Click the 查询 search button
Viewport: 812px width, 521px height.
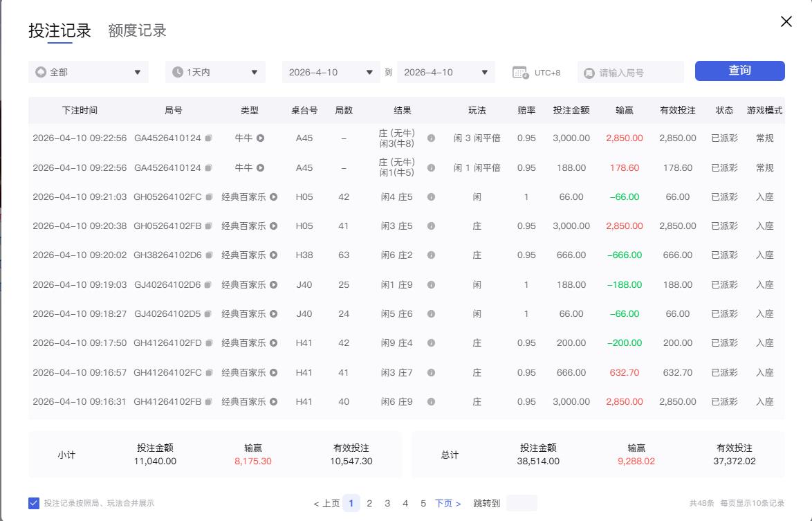[x=739, y=71]
